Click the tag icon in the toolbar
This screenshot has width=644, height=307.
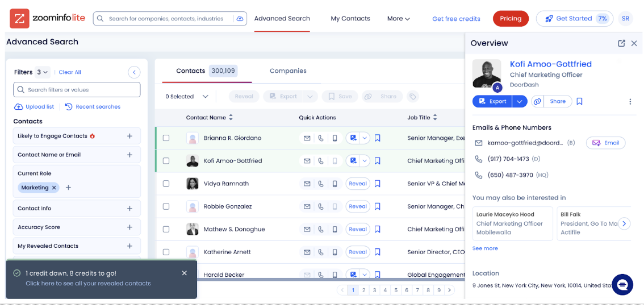click(413, 97)
